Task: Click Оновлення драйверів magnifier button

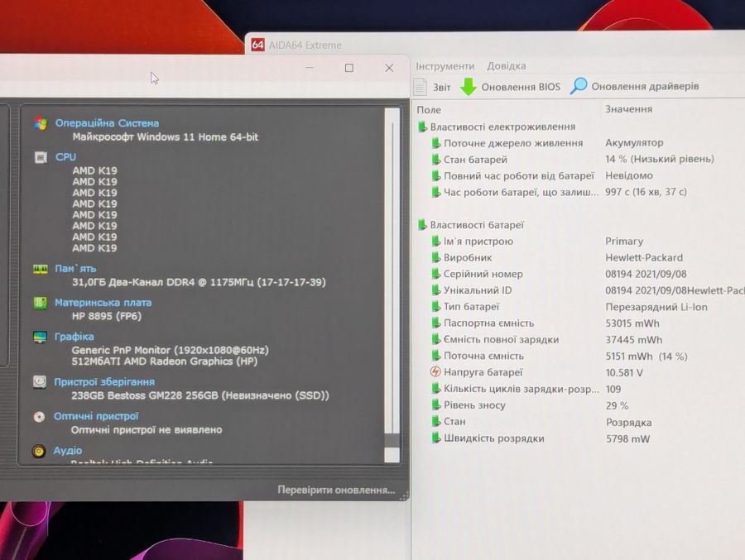Action: [635, 86]
